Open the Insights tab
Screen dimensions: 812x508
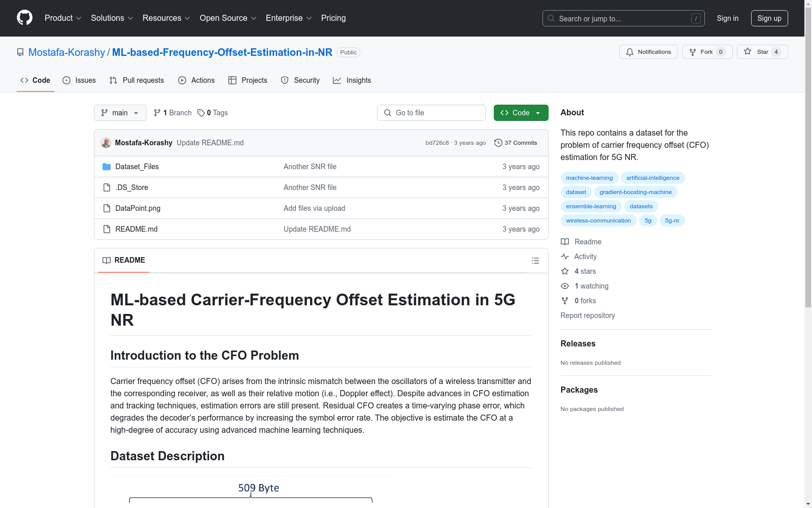(x=352, y=80)
